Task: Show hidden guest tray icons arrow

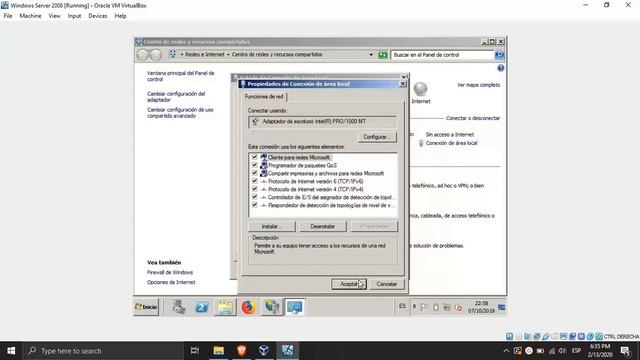Action: 414,307
